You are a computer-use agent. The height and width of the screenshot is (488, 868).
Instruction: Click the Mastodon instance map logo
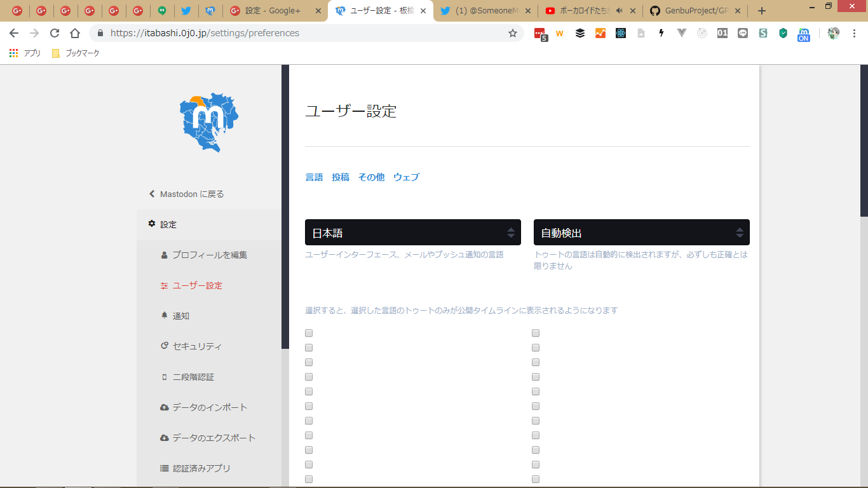pyautogui.click(x=209, y=123)
